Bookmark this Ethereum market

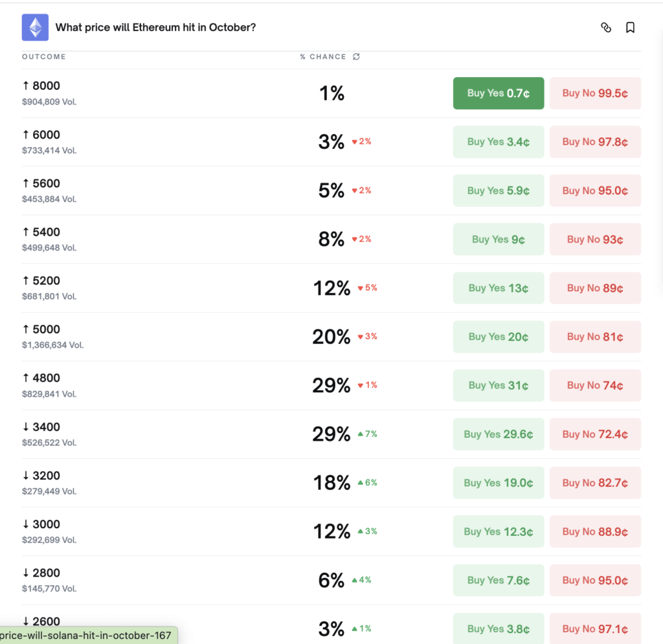tap(630, 28)
